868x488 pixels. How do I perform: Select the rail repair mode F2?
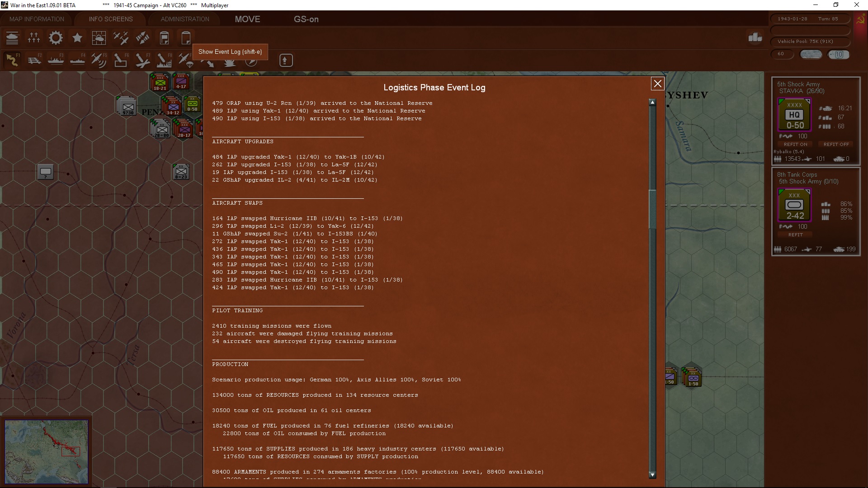tap(34, 60)
